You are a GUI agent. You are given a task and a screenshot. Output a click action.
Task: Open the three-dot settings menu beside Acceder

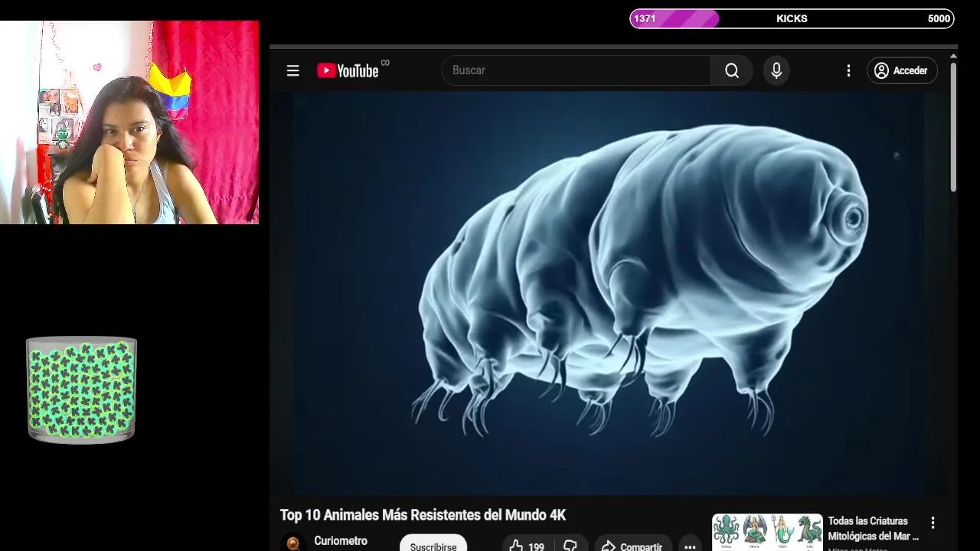pos(848,70)
